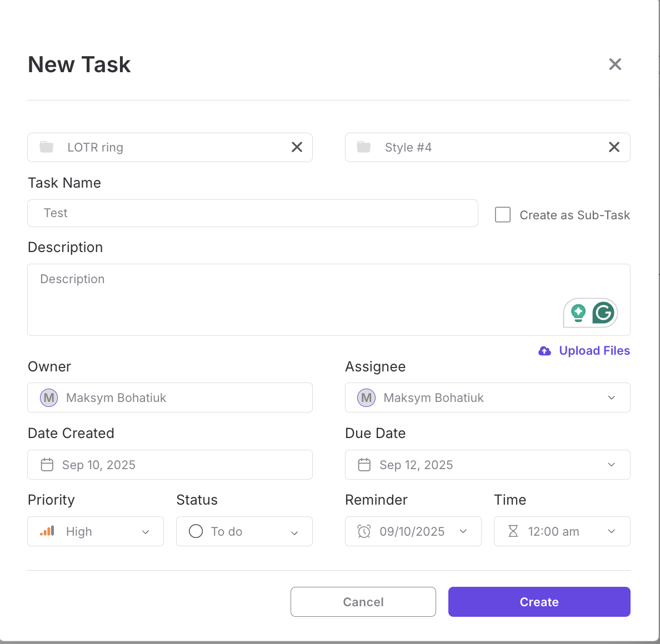This screenshot has height=644, width=660.
Task: Click the Grammarly icon in Description
Action: (603, 313)
